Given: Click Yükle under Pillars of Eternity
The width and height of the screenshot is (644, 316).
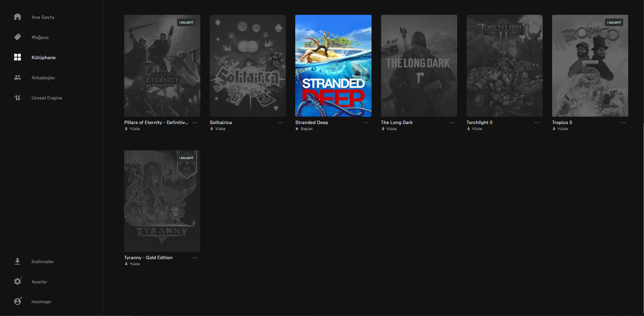Looking at the screenshot, I should coord(135,129).
